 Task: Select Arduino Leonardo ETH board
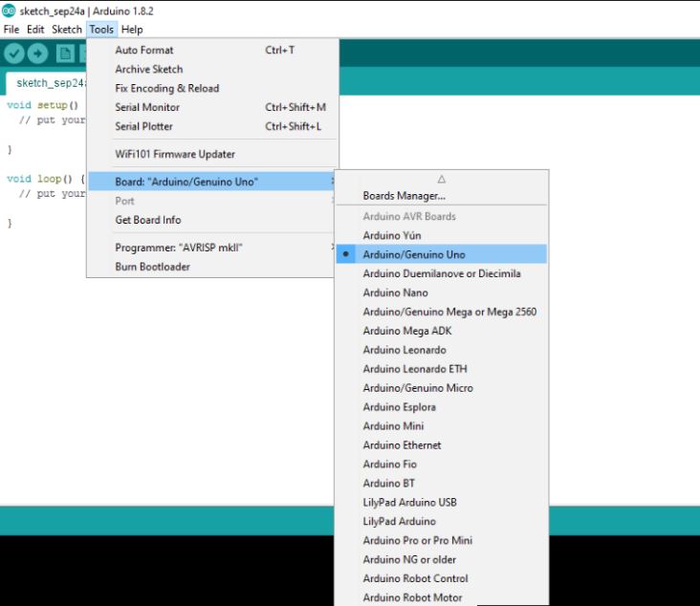click(441, 369)
